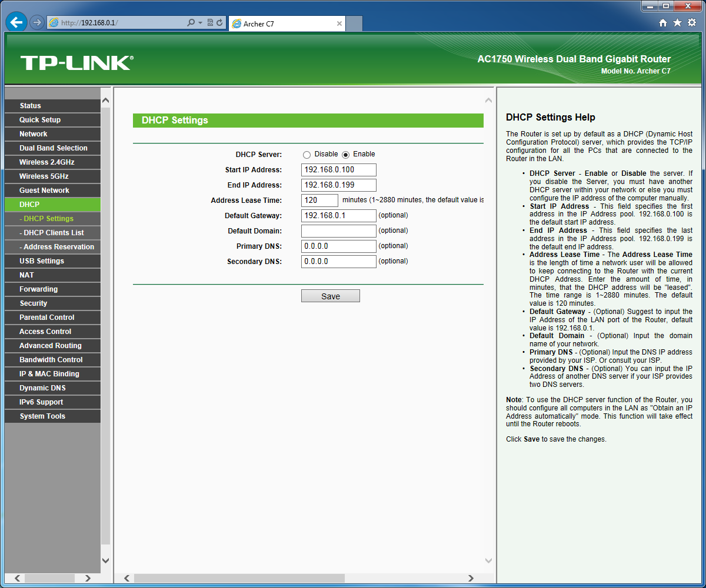
Task: Click the sidebar scroll down arrow
Action: (106, 561)
